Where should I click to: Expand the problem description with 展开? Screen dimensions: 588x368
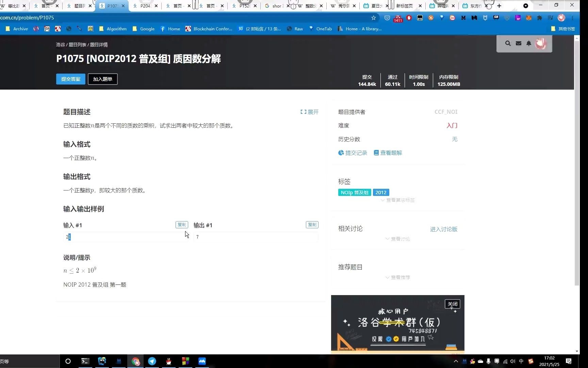(x=309, y=112)
